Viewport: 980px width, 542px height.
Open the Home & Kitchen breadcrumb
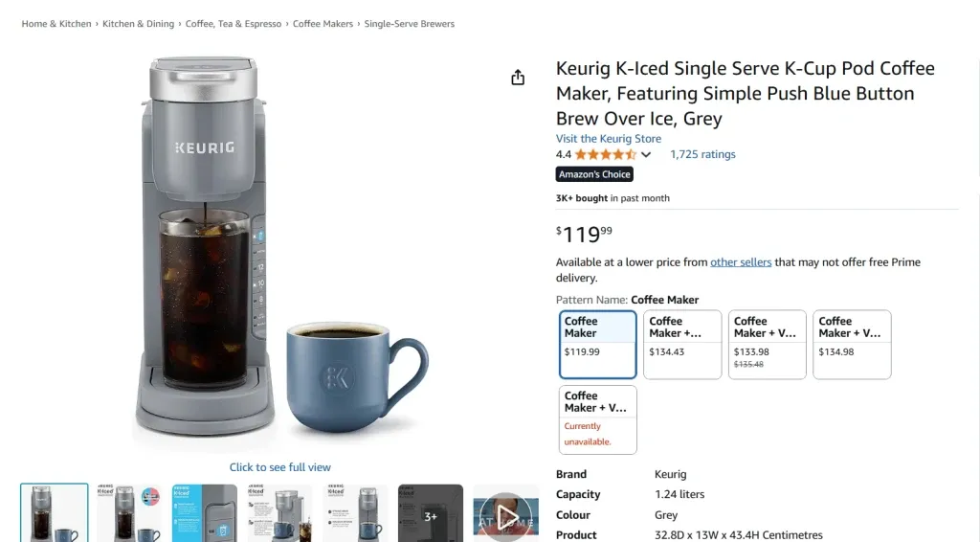pyautogui.click(x=56, y=24)
